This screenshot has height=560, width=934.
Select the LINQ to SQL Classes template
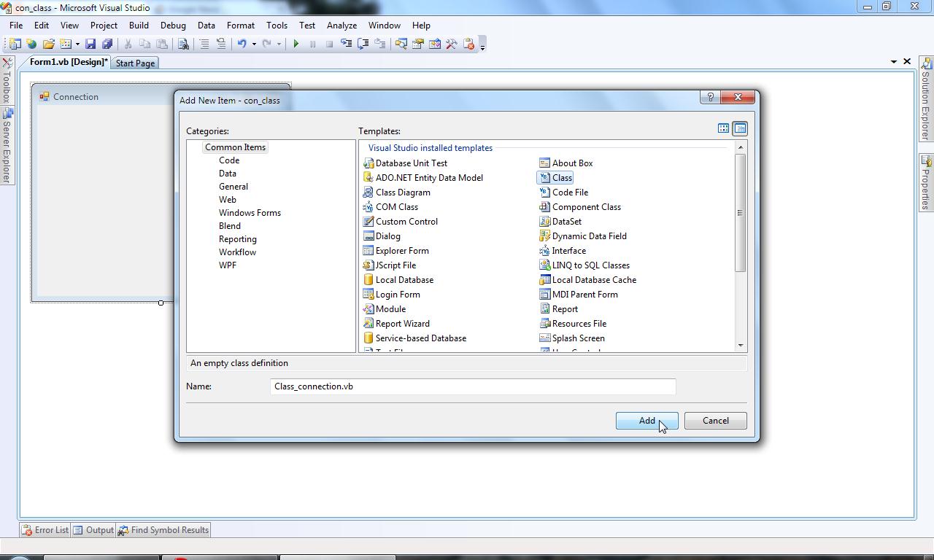[x=584, y=265]
